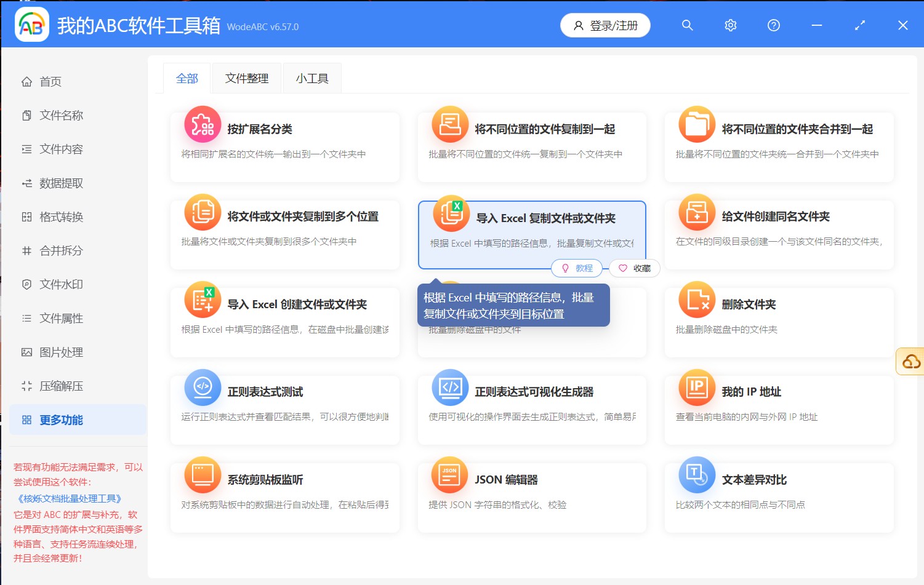Screen dimensions: 924x585
Task: Switch to the 文件整理 tab
Action: point(247,79)
